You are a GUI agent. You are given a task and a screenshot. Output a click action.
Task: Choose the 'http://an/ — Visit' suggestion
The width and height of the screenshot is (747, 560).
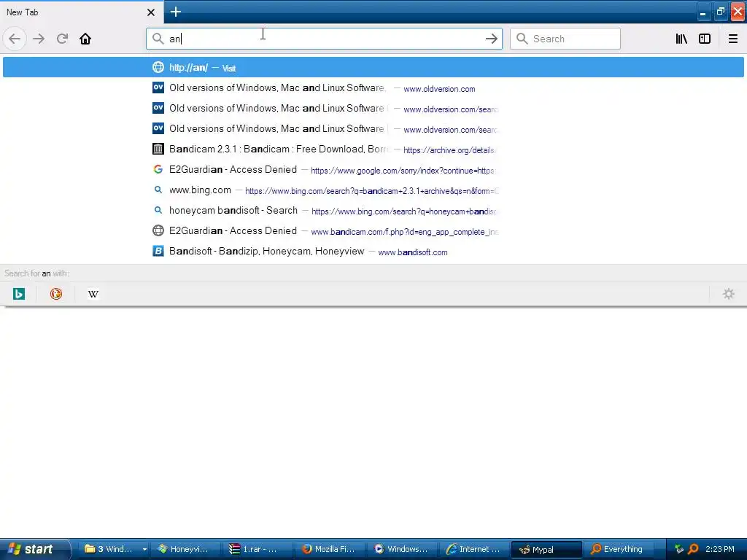click(x=373, y=67)
